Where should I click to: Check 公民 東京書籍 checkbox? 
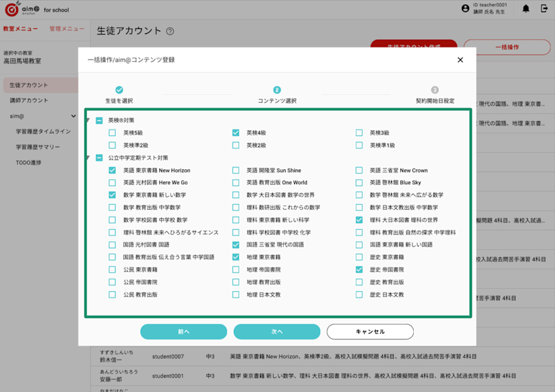pos(112,269)
